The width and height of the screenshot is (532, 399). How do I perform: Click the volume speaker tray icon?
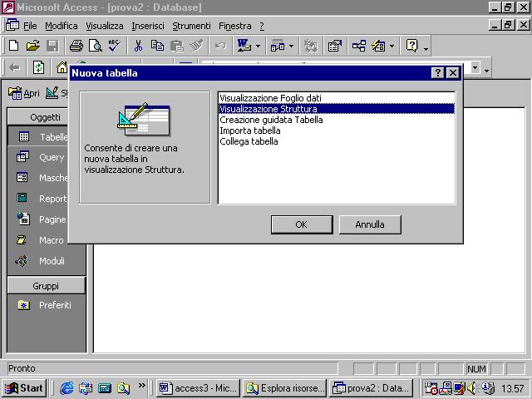point(471,388)
